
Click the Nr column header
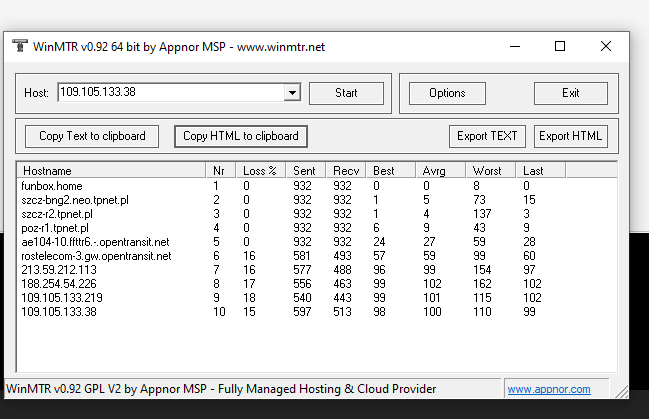[221, 171]
